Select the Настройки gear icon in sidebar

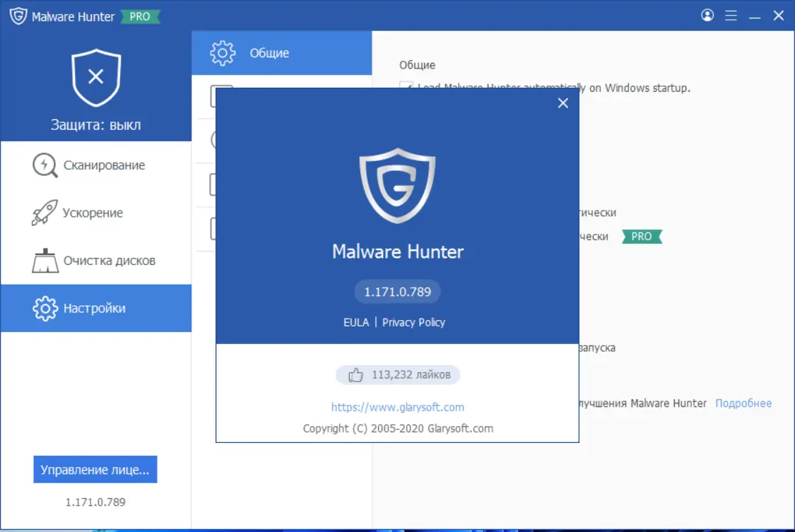click(x=45, y=308)
